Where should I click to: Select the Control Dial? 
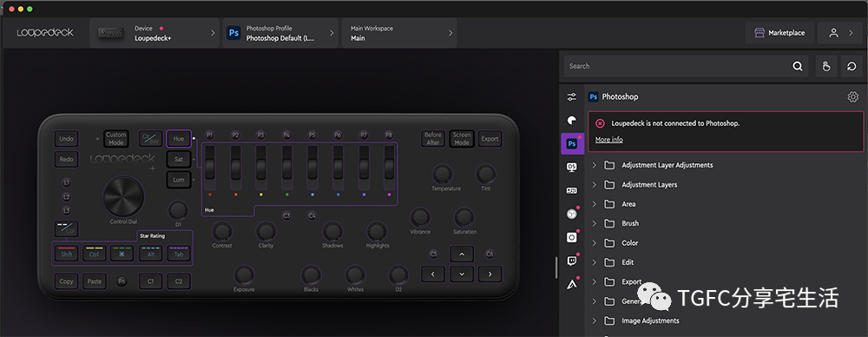point(123,197)
